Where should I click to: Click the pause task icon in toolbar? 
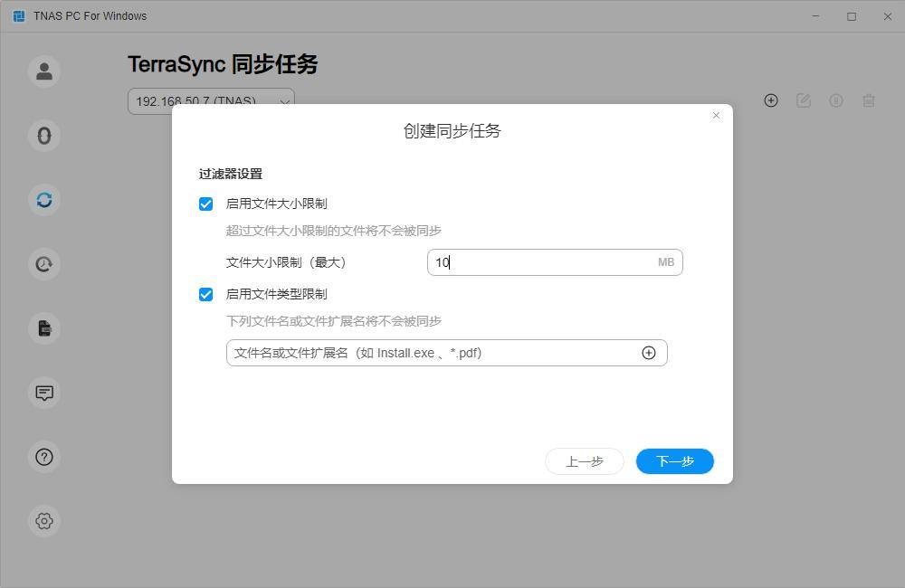836,100
